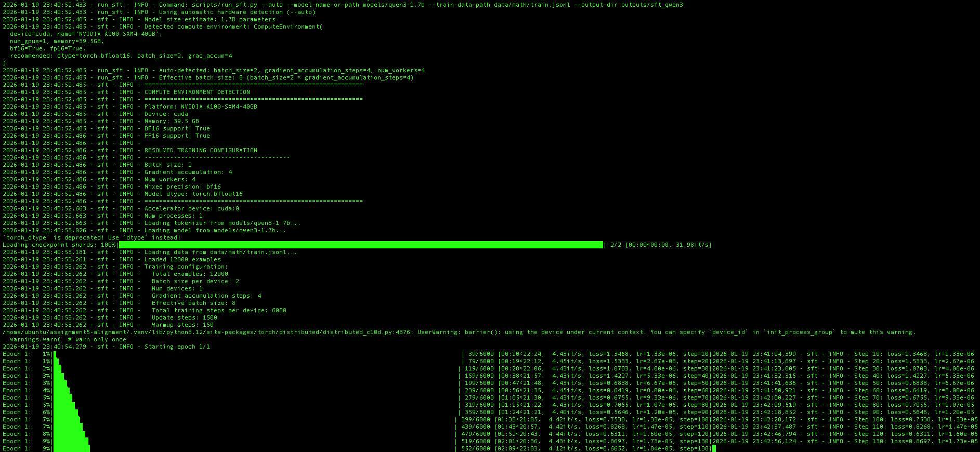
Task: Click the 'Loading tokenizer from models/qwen3-1.7b' line
Action: [222, 223]
